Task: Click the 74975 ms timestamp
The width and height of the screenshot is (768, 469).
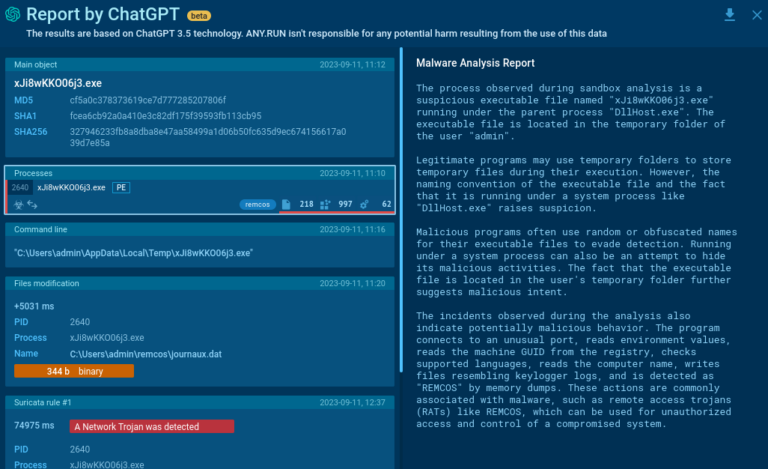Action: click(x=34, y=425)
